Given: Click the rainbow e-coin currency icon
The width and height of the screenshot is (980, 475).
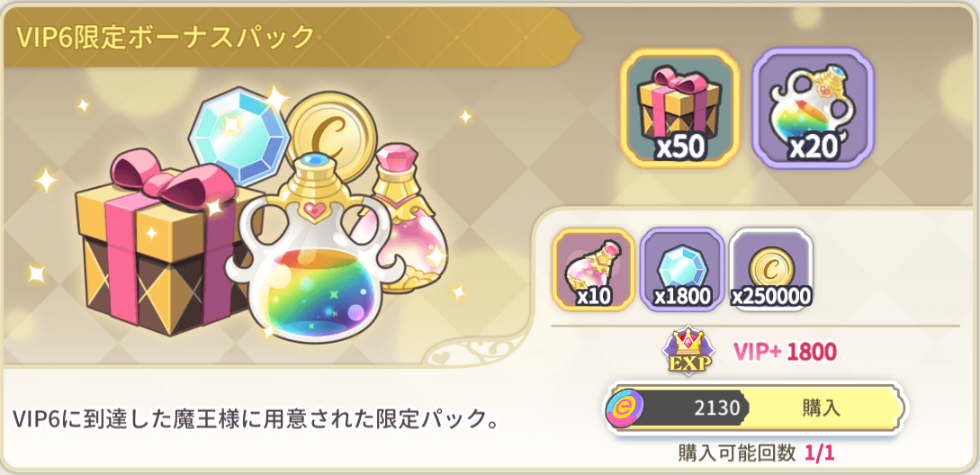Looking at the screenshot, I should 625,408.
